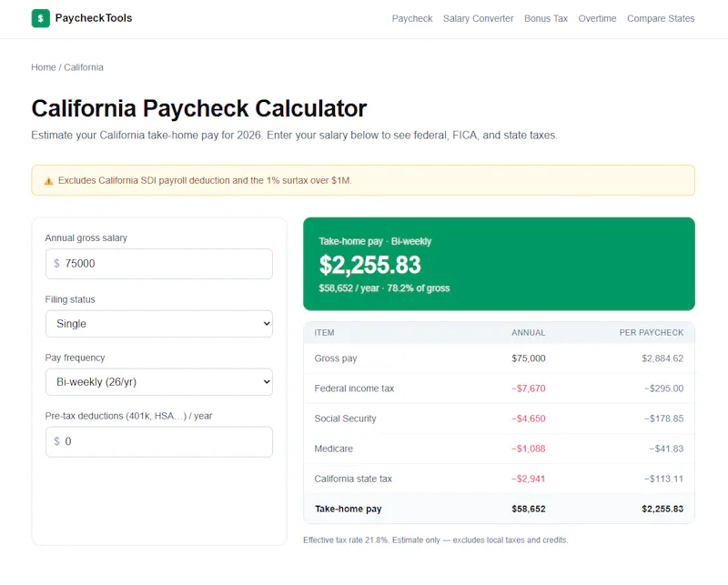
Task: Open the Pay frequency dropdown
Action: coord(158,381)
